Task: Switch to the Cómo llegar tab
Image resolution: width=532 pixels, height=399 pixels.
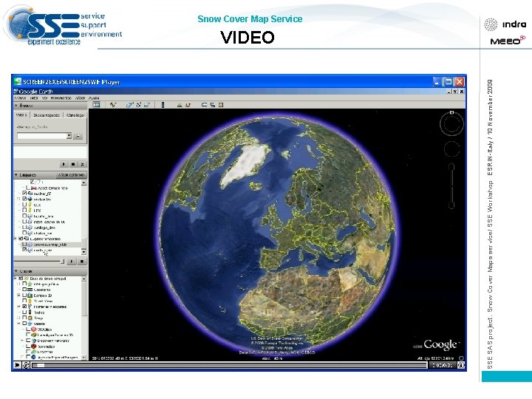Action: point(75,115)
